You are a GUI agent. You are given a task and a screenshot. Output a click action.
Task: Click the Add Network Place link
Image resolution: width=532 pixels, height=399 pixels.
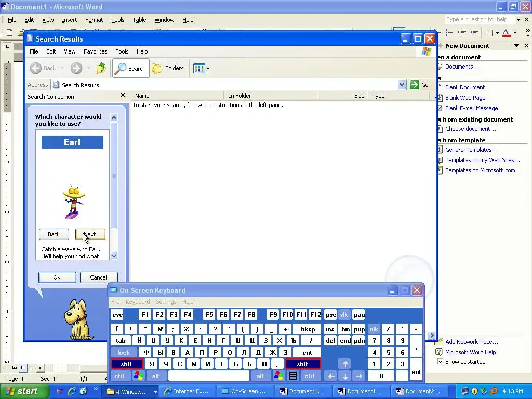472,342
